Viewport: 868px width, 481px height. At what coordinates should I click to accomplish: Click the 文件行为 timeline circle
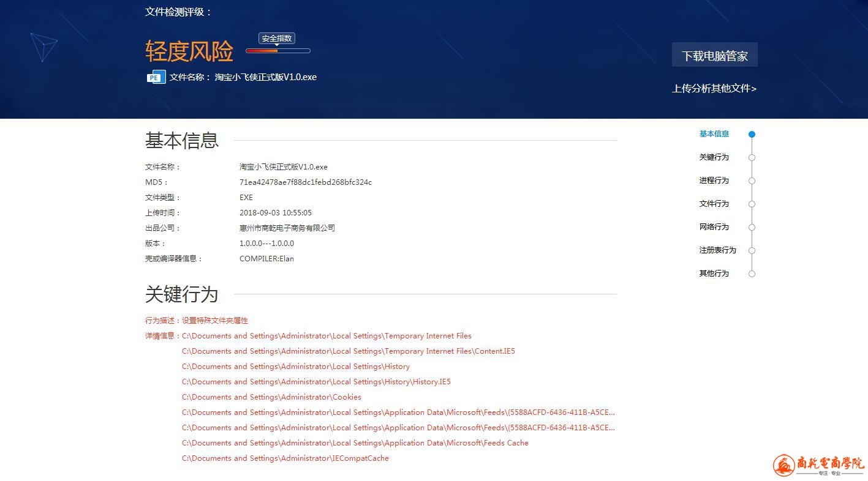tap(752, 204)
